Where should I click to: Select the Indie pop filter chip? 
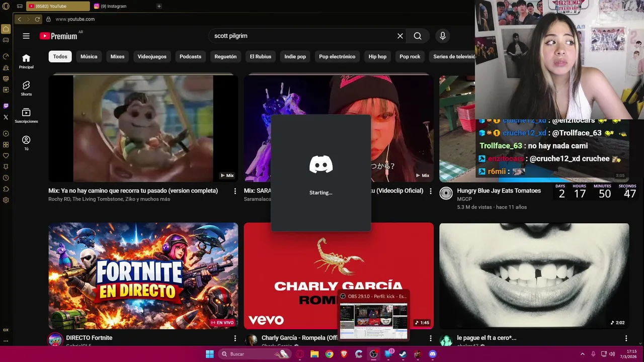(x=295, y=56)
